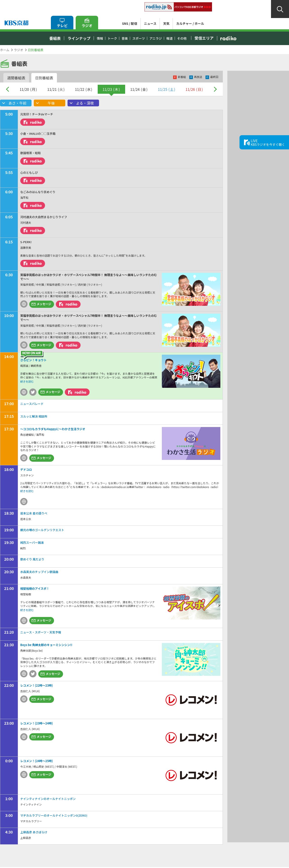Open Twitter icon for 角紳太郎のキョーミシンシン

pyautogui.click(x=33, y=674)
